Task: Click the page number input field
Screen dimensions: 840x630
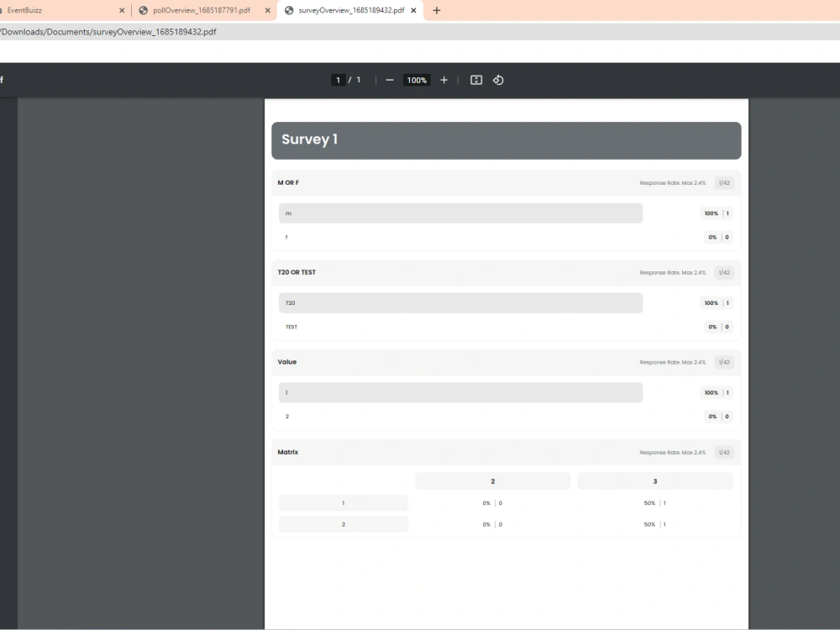Action: [x=337, y=80]
